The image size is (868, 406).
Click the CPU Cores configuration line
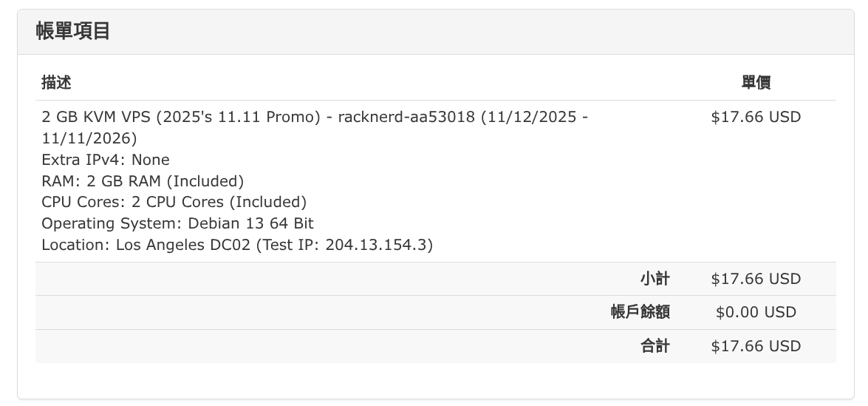(174, 202)
